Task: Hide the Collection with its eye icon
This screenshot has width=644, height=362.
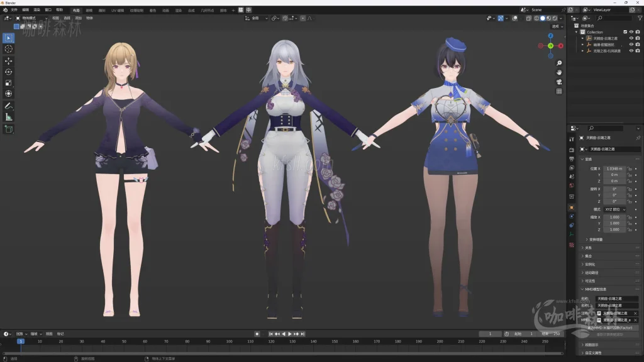Action: (631, 32)
